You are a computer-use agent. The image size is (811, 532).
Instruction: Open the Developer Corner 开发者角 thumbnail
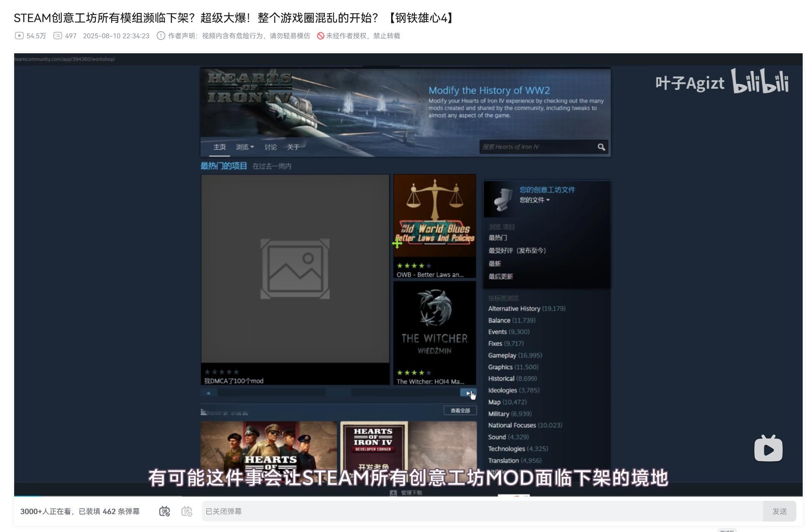pos(409,452)
